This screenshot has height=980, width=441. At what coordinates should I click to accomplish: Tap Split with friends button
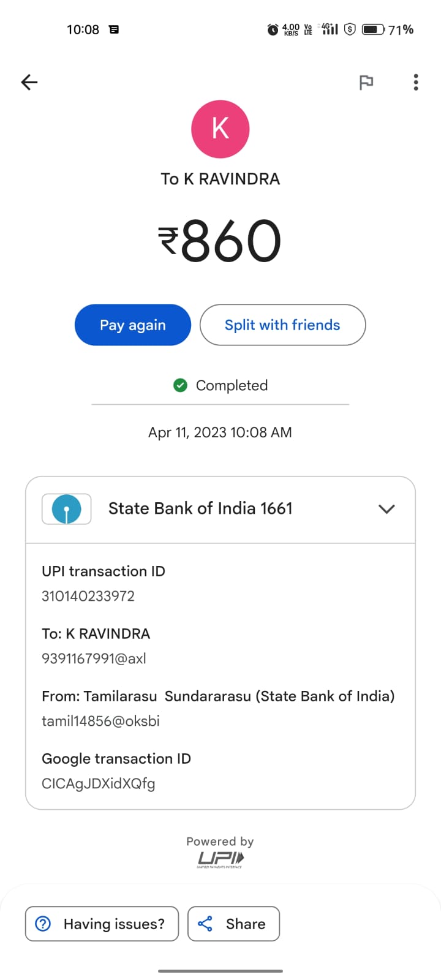(282, 325)
